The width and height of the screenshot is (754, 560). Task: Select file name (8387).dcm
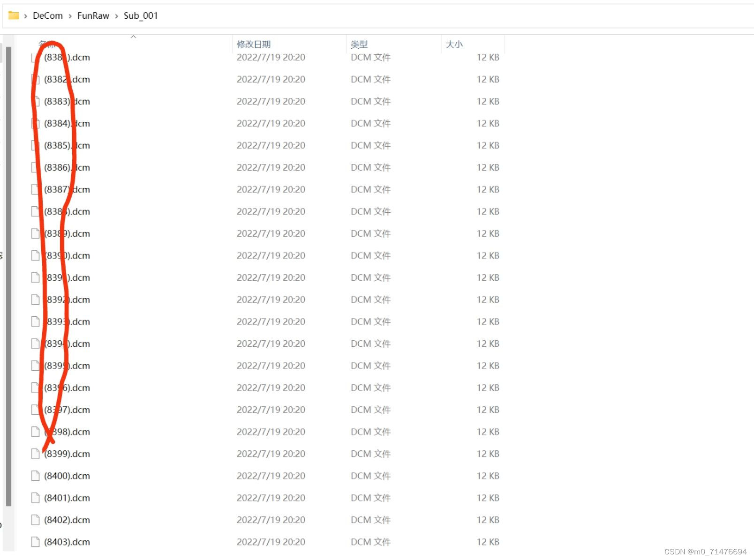[67, 189]
